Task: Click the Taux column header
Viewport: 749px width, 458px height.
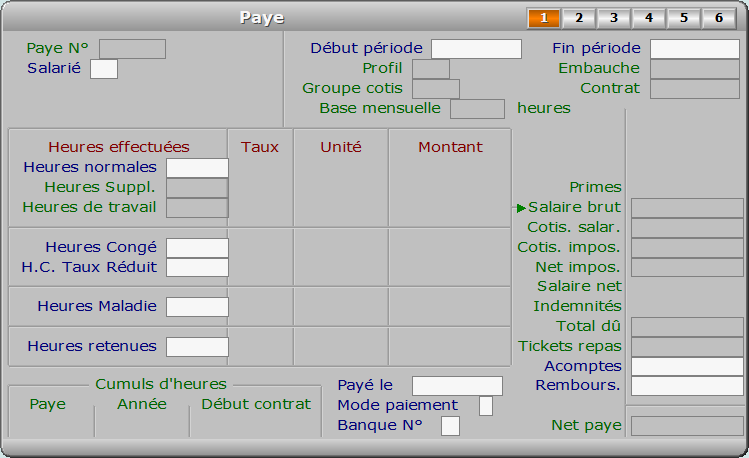Action: coord(259,147)
